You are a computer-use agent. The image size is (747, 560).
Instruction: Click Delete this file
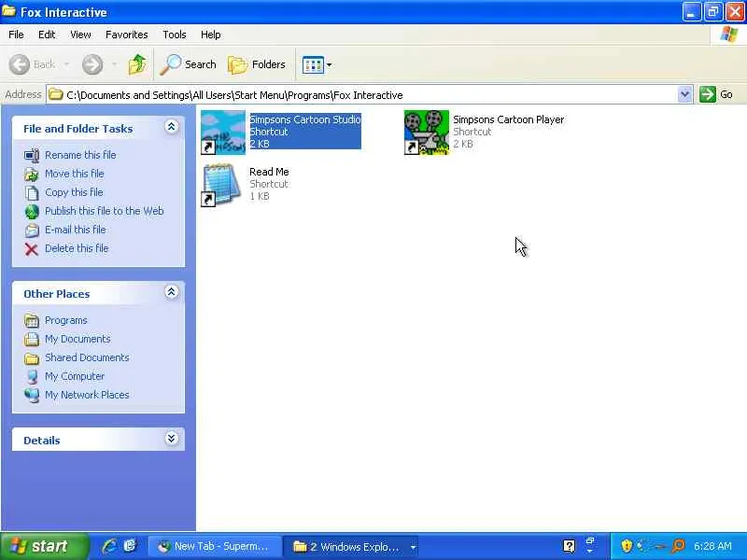(x=77, y=248)
